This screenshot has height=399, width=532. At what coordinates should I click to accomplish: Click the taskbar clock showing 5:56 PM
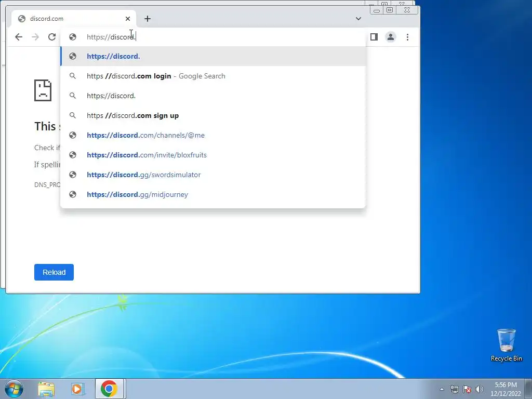coord(506,389)
